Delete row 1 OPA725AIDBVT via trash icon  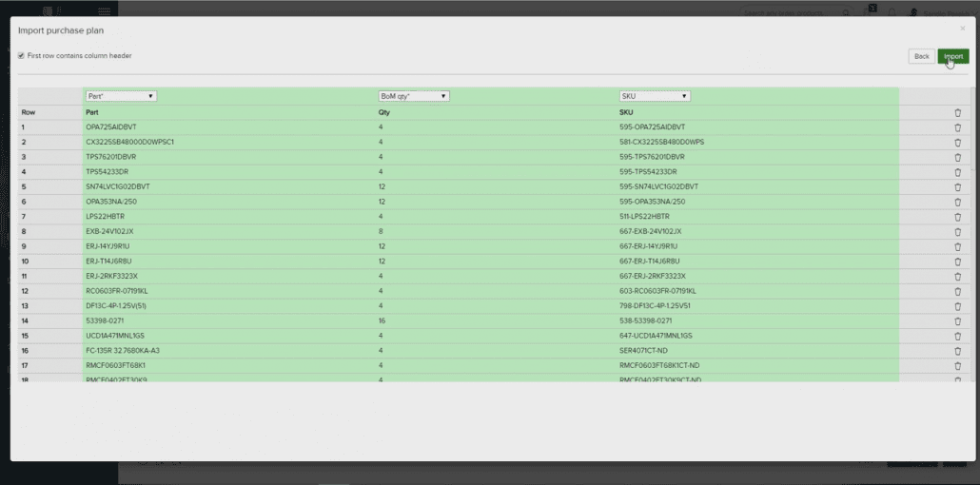click(957, 127)
